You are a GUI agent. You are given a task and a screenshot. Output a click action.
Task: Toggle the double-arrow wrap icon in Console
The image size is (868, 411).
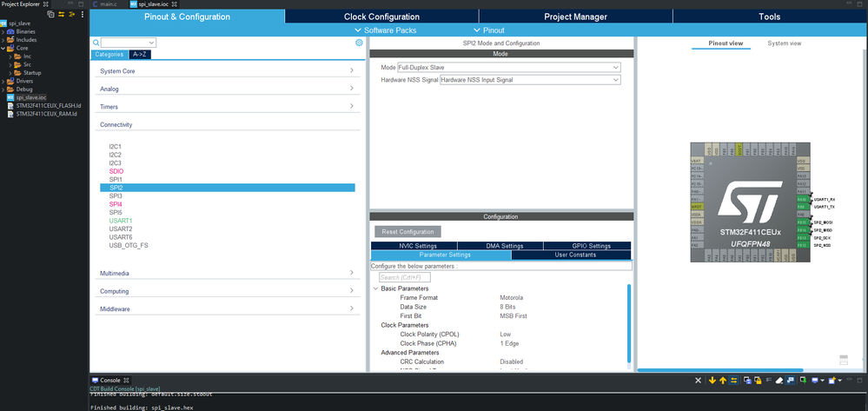(x=733, y=381)
